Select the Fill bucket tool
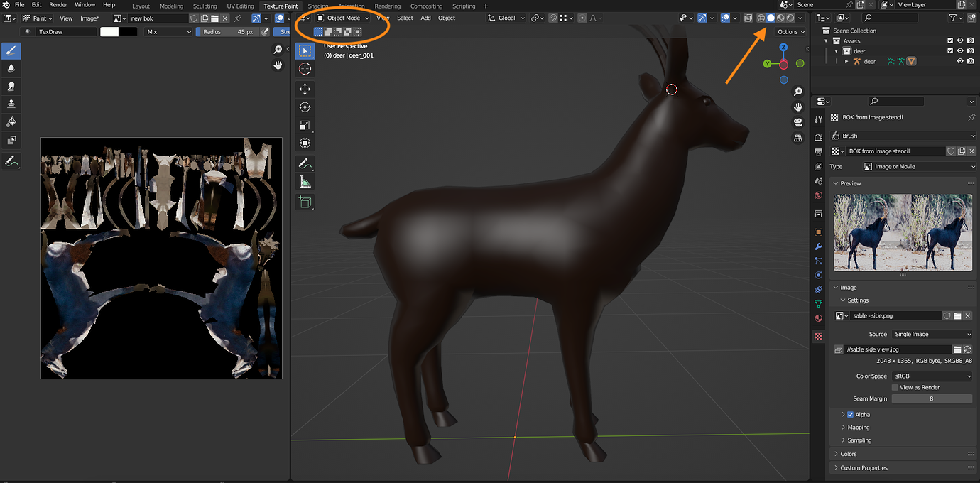This screenshot has height=483, width=980. (x=11, y=122)
